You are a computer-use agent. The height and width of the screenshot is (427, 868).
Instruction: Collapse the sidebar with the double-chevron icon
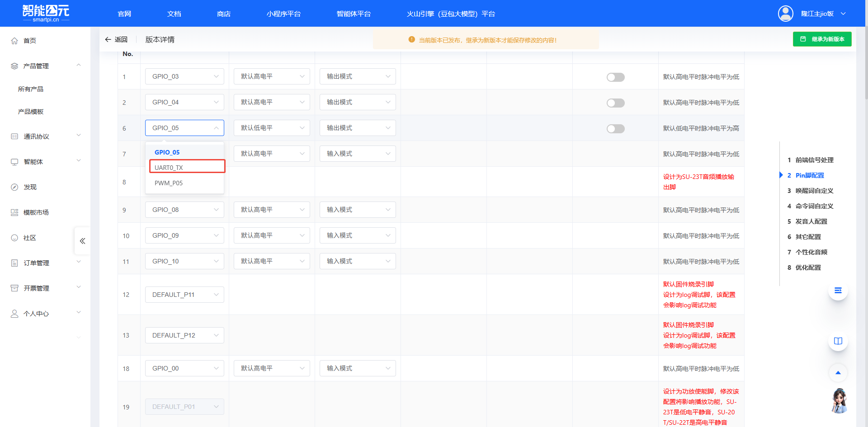coord(82,241)
